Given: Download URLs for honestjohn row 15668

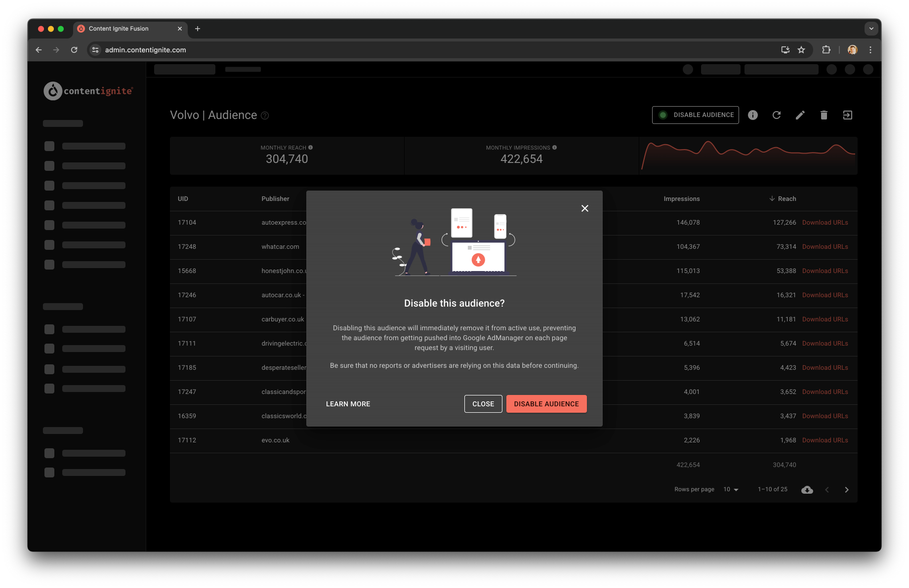Looking at the screenshot, I should 825,271.
